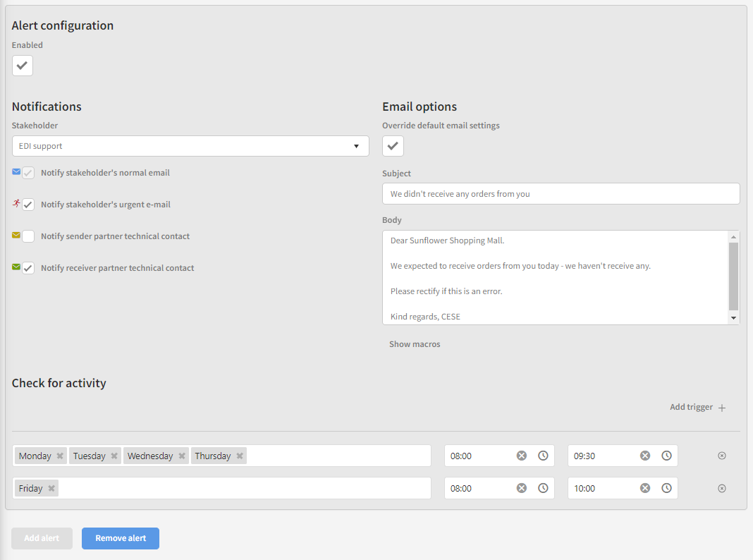Uncheck notify stakeholder's urgent e-mail
Viewport: 753px width, 560px height.
point(28,205)
